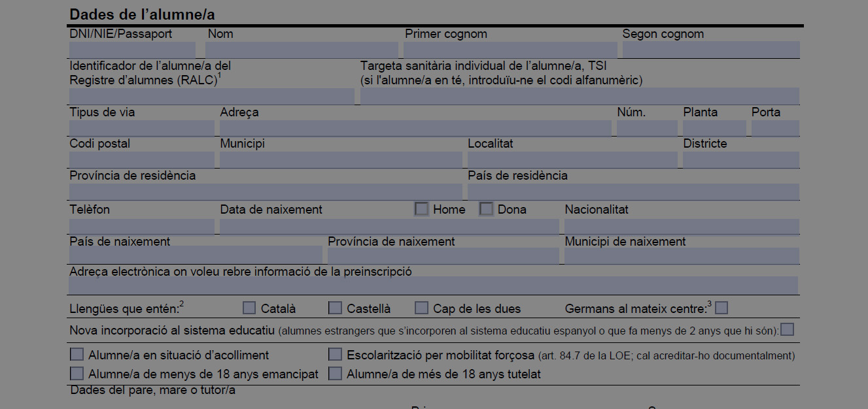Tick the Home checkbox
The image size is (868, 409).
[x=422, y=209]
